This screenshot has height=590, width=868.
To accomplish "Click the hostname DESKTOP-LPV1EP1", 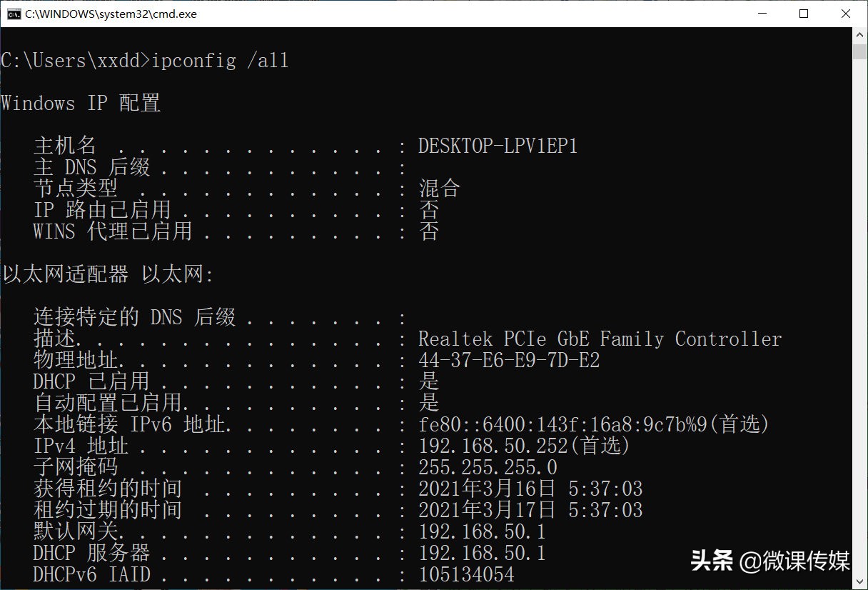I will click(x=498, y=146).
